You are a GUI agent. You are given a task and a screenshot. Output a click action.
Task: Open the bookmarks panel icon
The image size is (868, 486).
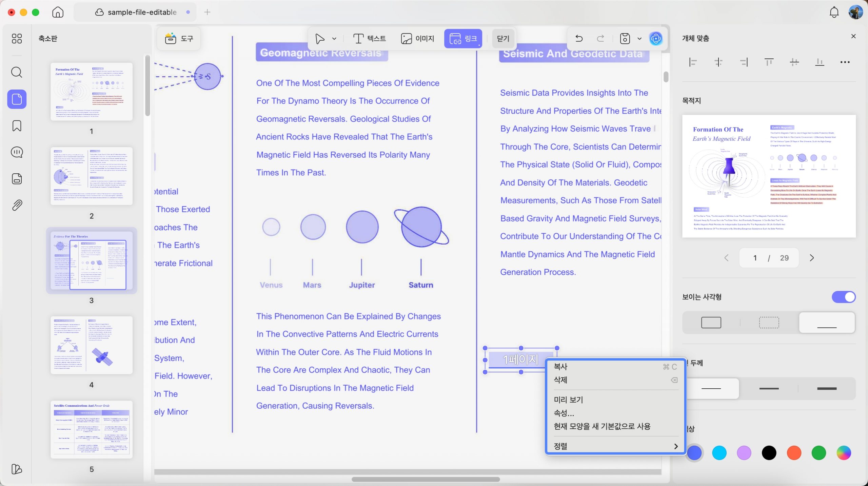pyautogui.click(x=17, y=126)
